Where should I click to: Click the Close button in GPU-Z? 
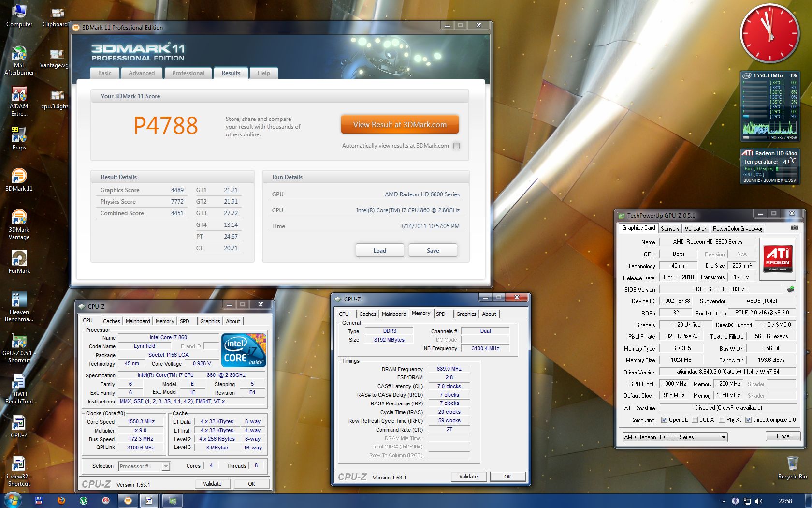[x=783, y=436]
